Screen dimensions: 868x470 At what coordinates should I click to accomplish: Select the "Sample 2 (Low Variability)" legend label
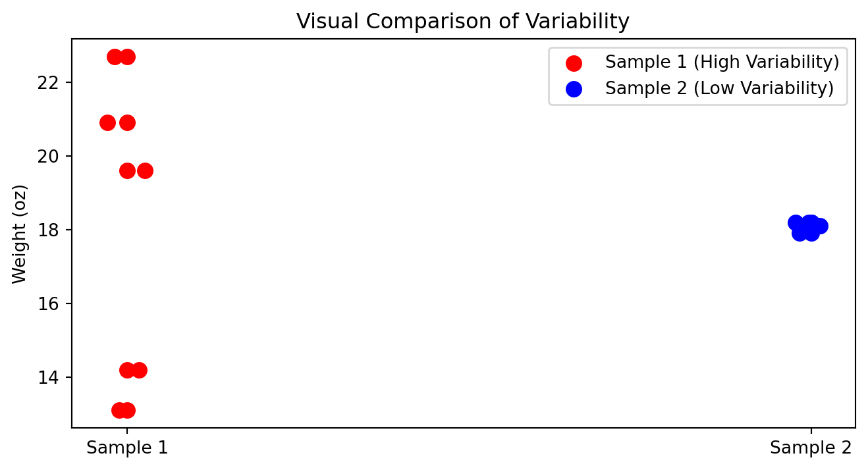pos(719,88)
